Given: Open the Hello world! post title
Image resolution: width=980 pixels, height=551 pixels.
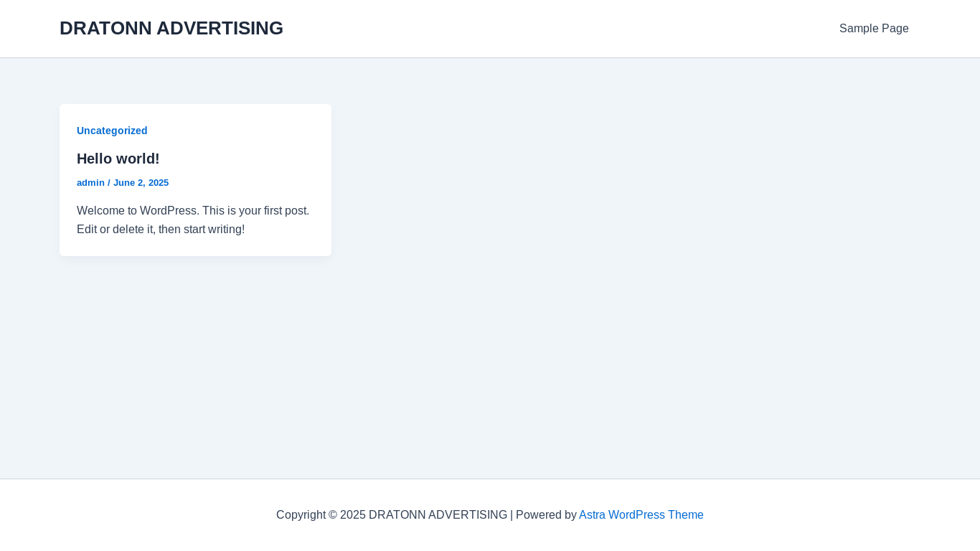Looking at the screenshot, I should coord(118,159).
